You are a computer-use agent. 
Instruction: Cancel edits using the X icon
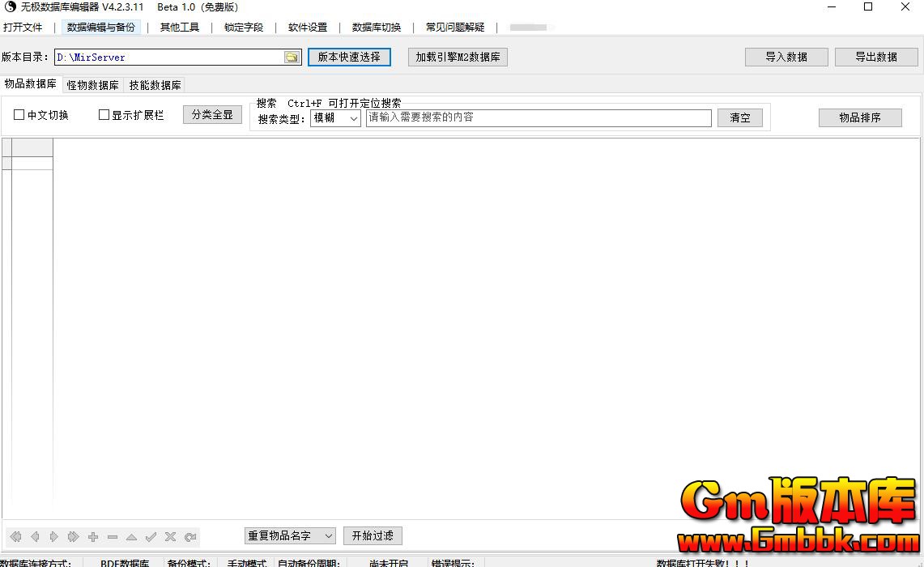pyautogui.click(x=171, y=536)
